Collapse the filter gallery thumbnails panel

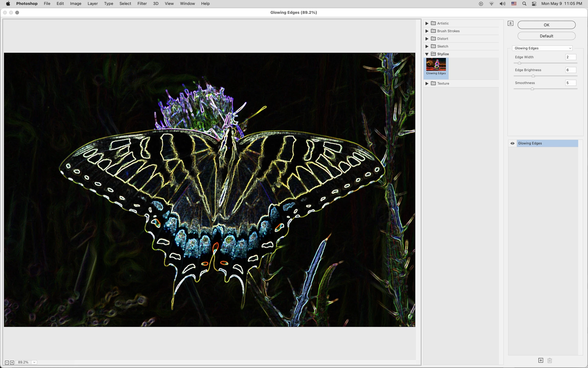(510, 23)
